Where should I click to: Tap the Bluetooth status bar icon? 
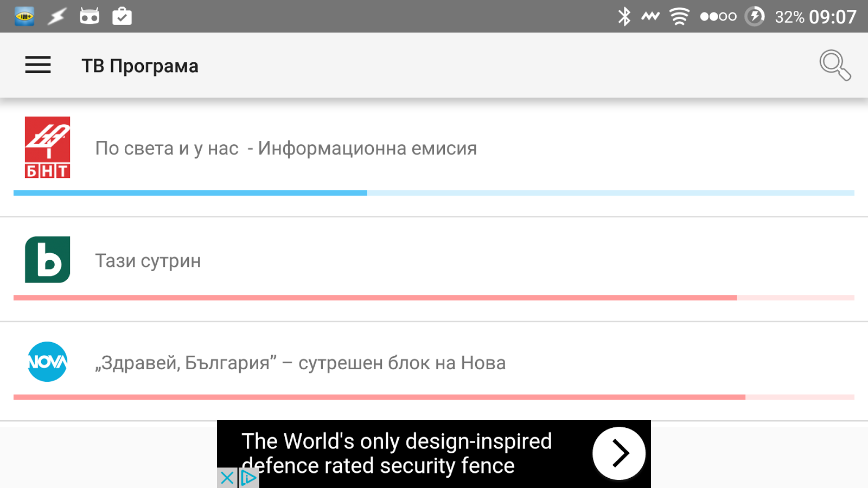point(624,16)
